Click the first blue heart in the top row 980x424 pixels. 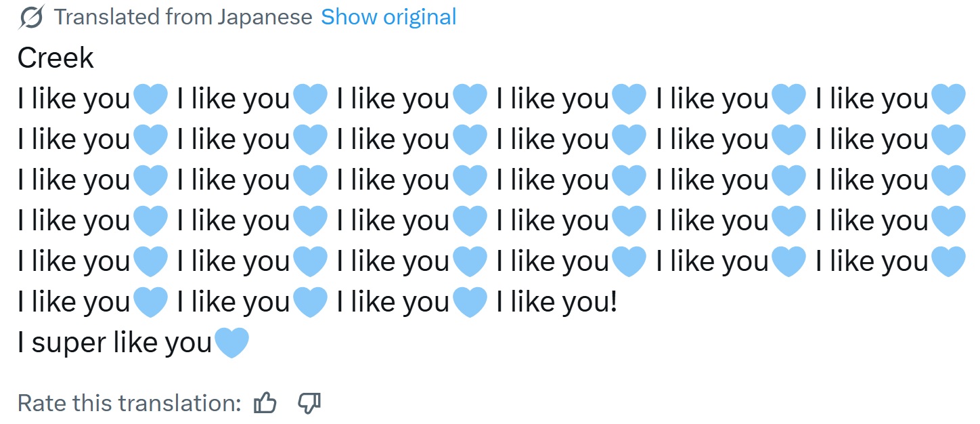[150, 100]
